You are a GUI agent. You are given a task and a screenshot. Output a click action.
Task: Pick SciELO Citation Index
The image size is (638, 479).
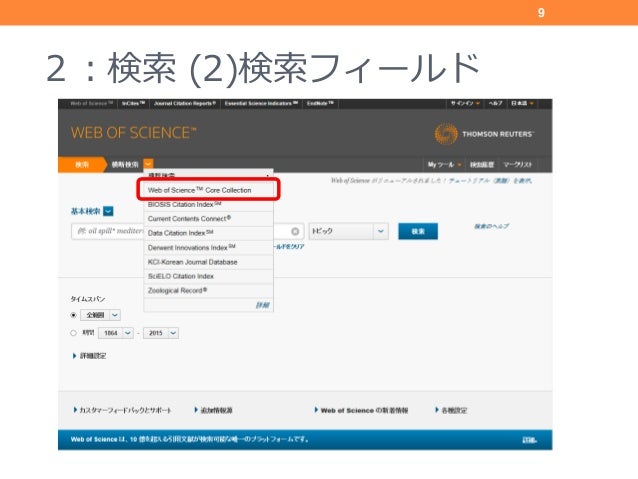click(x=208, y=276)
